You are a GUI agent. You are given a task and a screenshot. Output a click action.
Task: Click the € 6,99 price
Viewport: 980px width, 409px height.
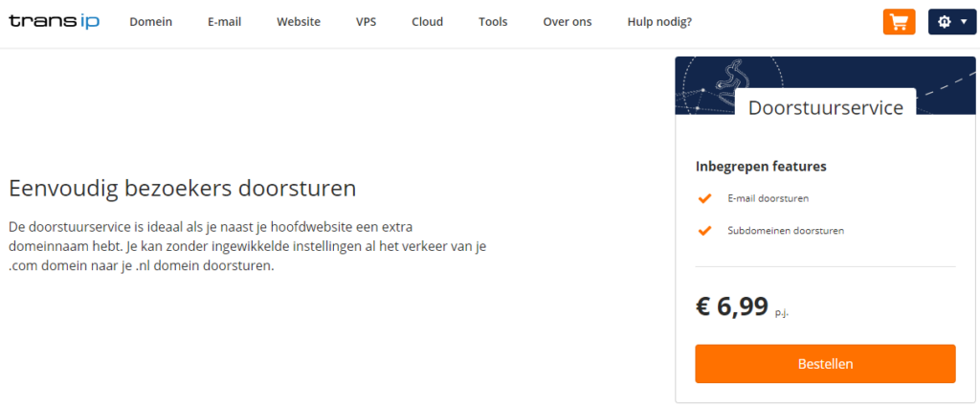pos(732,307)
